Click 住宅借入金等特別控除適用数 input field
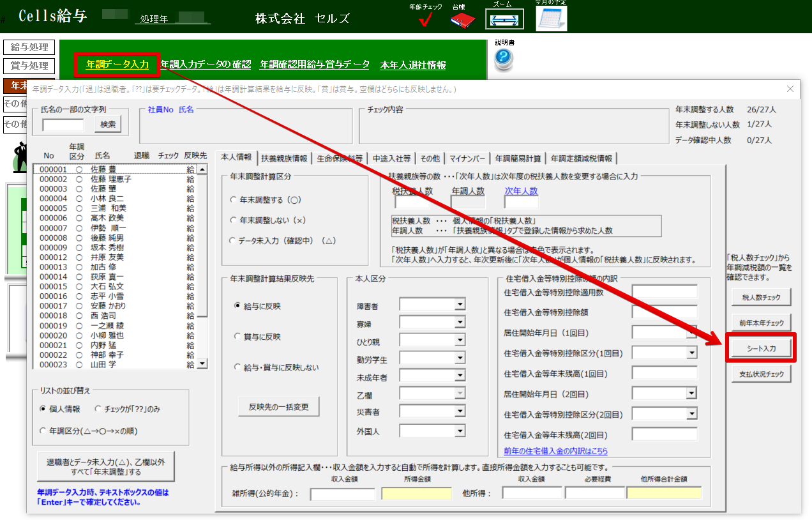 point(665,291)
